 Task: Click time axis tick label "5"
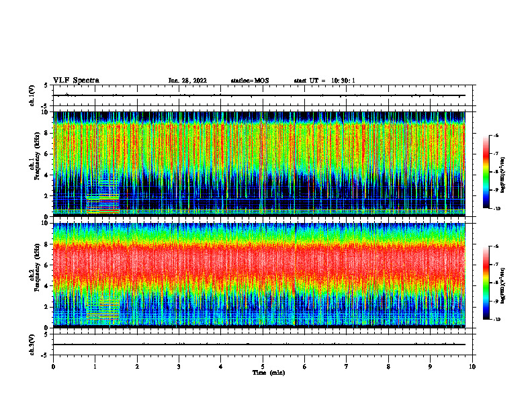[x=263, y=367]
